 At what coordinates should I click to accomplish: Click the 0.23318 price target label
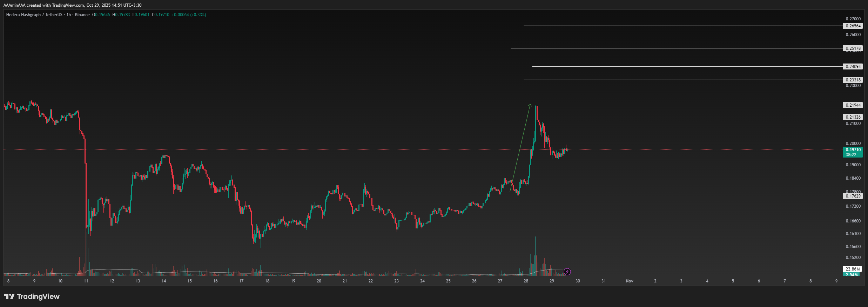coord(853,80)
